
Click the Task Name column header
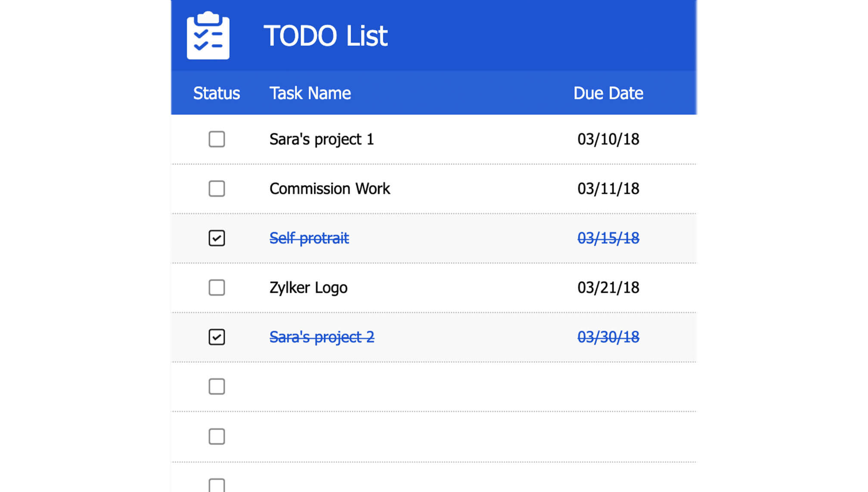[310, 93]
